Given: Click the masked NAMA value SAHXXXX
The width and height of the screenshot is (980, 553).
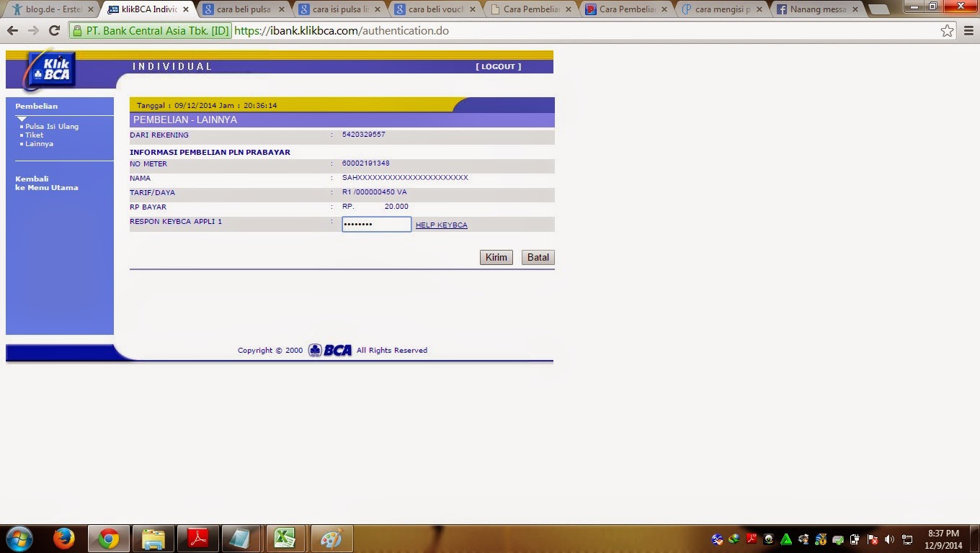Looking at the screenshot, I should (x=405, y=178).
